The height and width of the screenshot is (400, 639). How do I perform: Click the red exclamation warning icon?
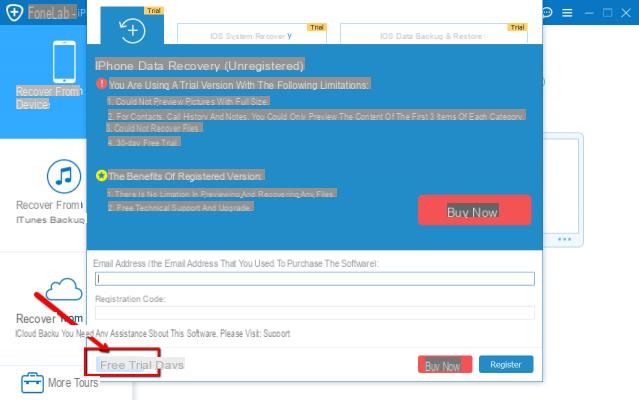point(101,84)
